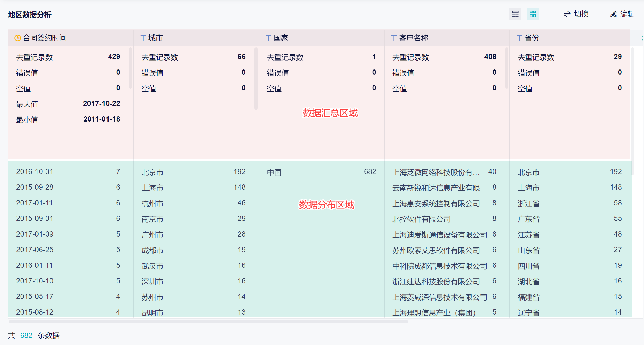This screenshot has height=345, width=644.
Task: Click text type icon beside 省份
Action: [519, 38]
